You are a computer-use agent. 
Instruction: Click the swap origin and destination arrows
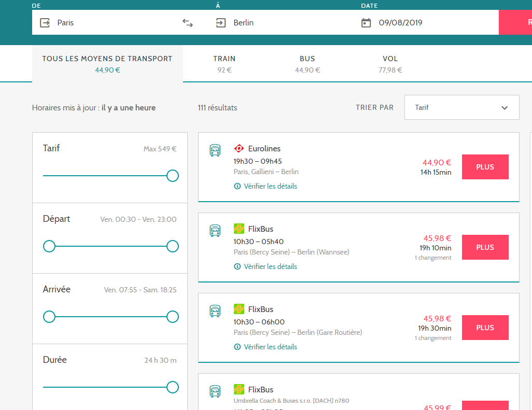coord(188,23)
